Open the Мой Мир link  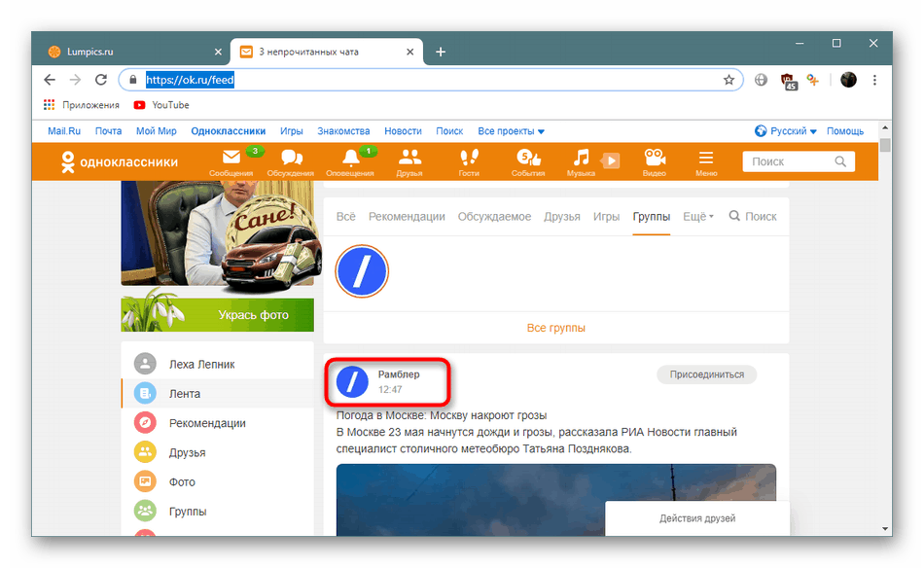(157, 130)
